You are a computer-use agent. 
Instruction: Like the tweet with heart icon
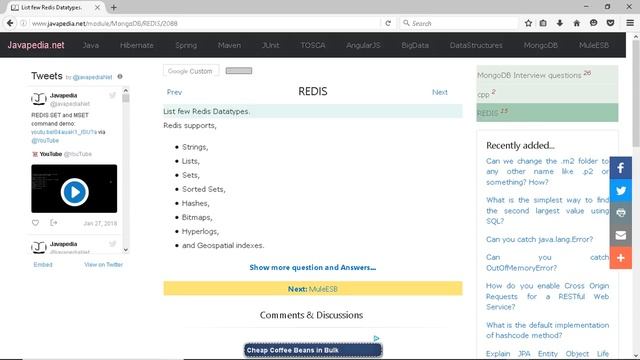click(36, 223)
